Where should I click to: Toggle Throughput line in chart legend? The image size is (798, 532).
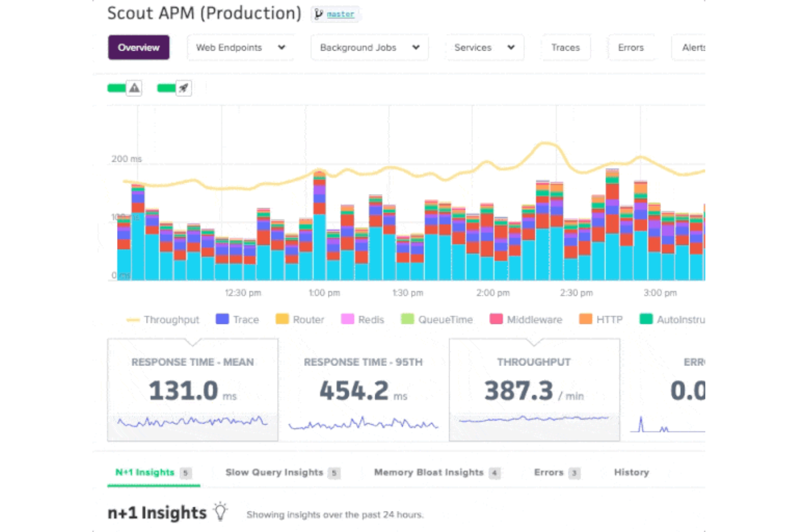163,320
